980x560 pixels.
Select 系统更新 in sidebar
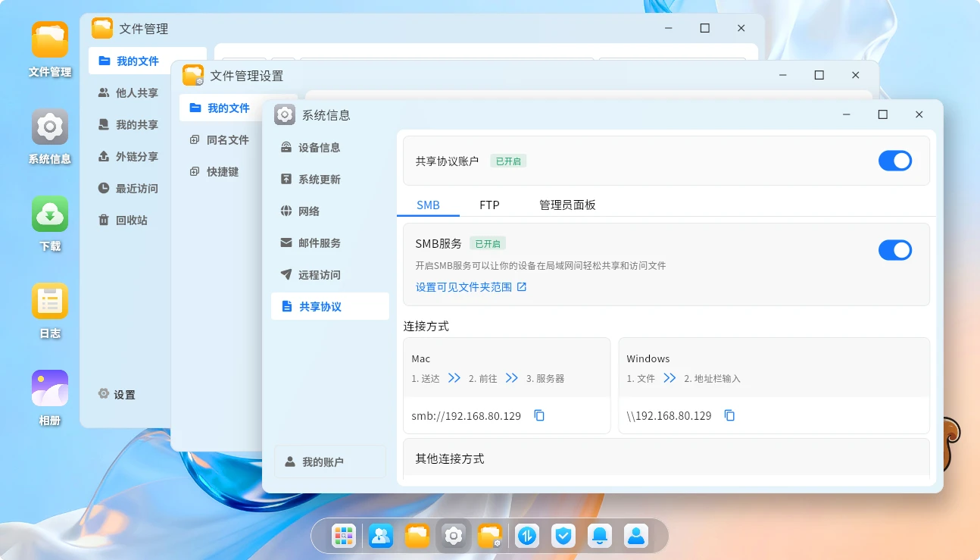[x=330, y=180]
